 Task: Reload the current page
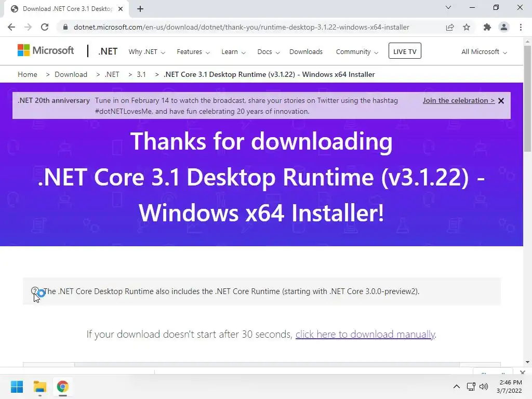(x=45, y=27)
